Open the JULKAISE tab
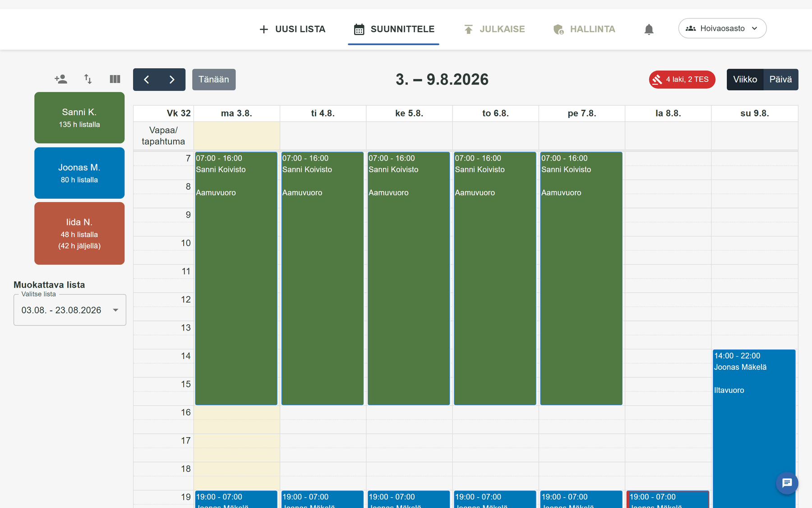Screen dimensions: 812x508 [x=494, y=29]
